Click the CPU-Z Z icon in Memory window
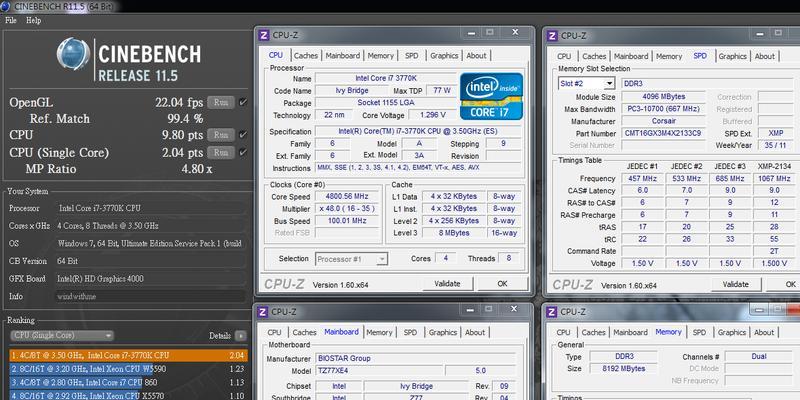 pos(552,311)
